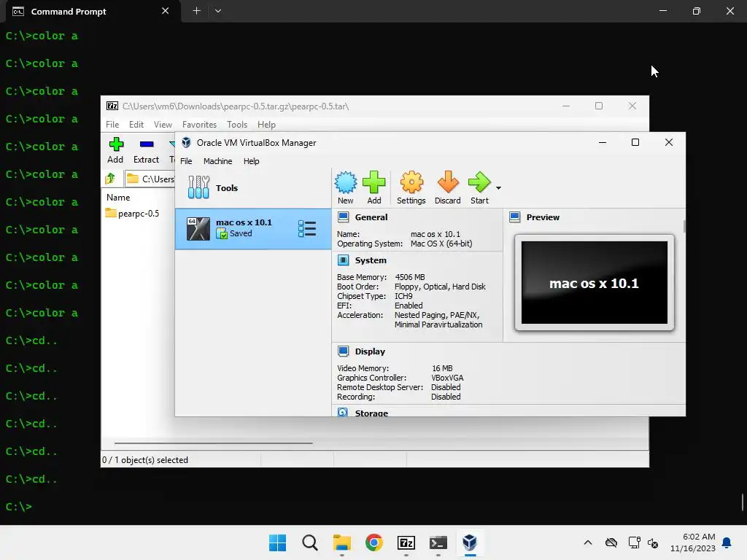747x560 pixels.
Task: Open File Explorer from taskbar
Action: click(x=341, y=542)
